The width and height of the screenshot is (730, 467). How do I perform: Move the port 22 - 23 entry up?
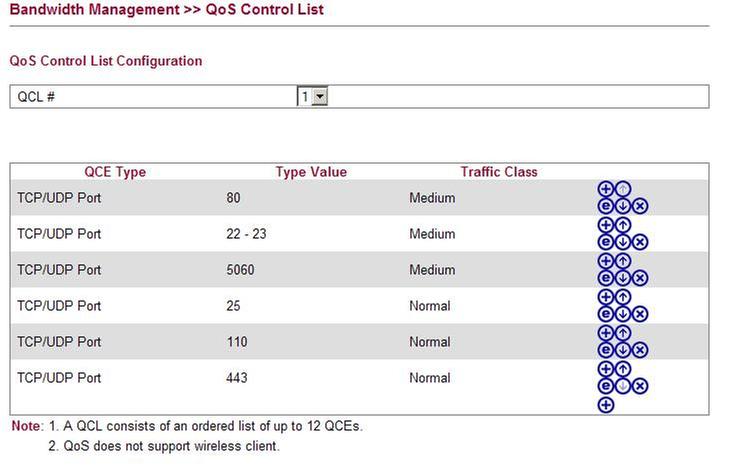[622, 225]
